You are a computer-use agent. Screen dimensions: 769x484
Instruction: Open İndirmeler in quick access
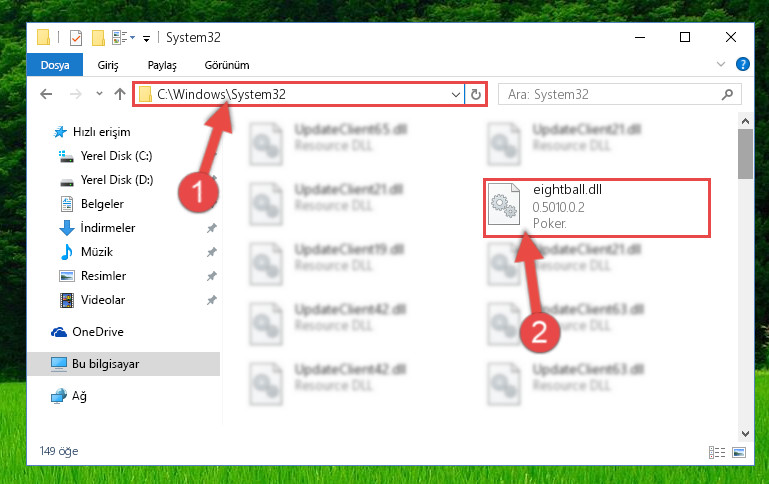click(x=107, y=228)
